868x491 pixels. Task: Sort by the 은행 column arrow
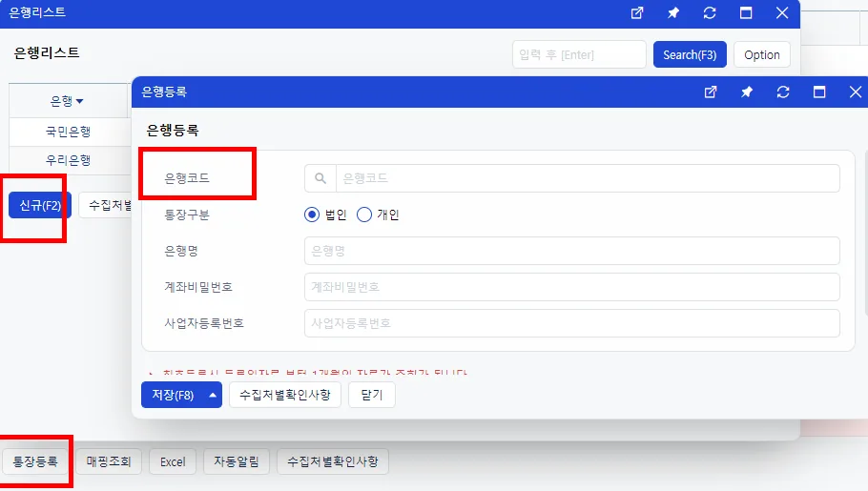[80, 101]
